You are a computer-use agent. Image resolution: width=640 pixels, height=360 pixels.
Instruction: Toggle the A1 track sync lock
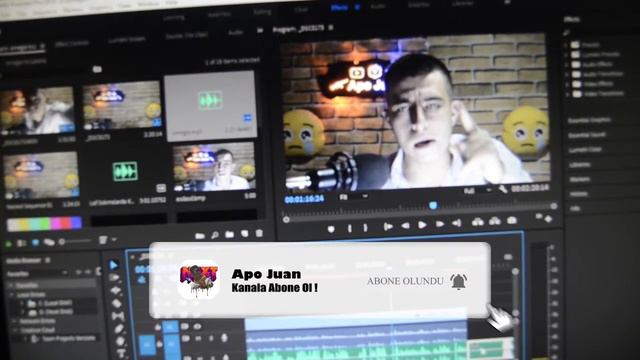(185, 338)
